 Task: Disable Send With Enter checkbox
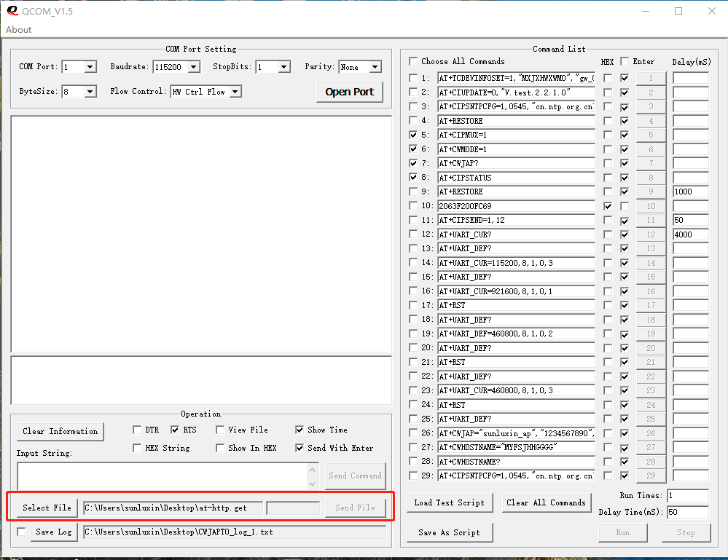[x=300, y=448]
